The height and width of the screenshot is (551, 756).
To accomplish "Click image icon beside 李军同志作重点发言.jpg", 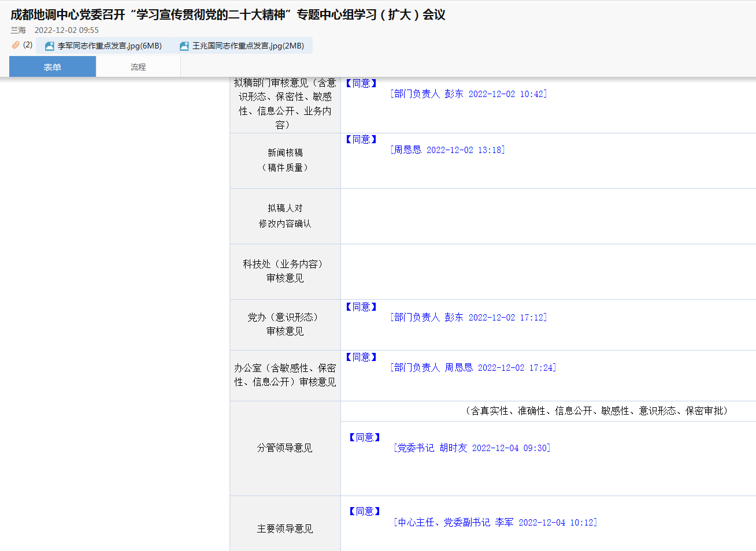I will 50,46.
